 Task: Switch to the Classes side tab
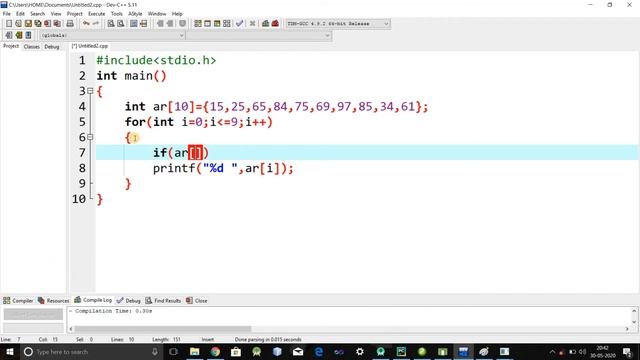pyautogui.click(x=31, y=47)
